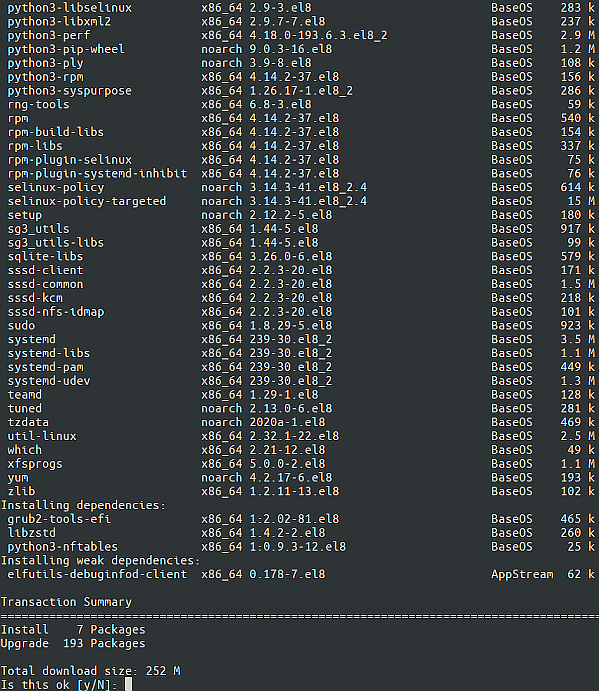The width and height of the screenshot is (599, 691).
Task: Place cursor at terminal input block
Action: click(x=128, y=684)
